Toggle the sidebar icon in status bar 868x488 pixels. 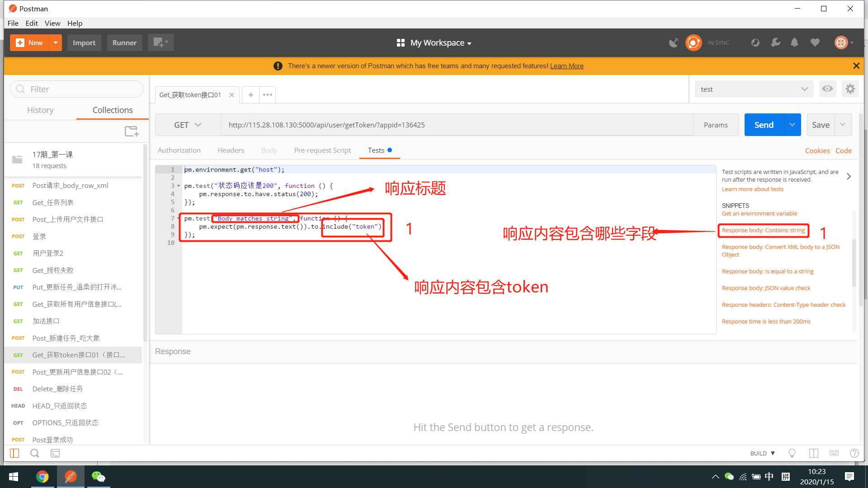pyautogui.click(x=14, y=453)
